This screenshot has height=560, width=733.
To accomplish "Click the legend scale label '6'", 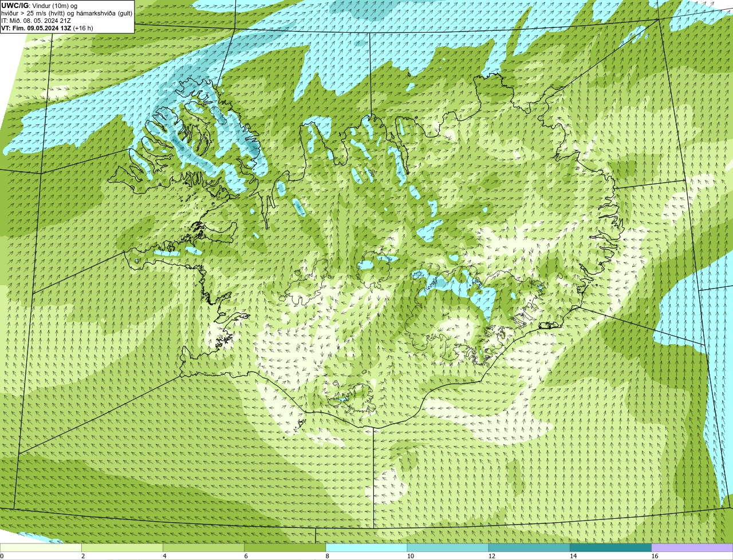I will (246, 556).
